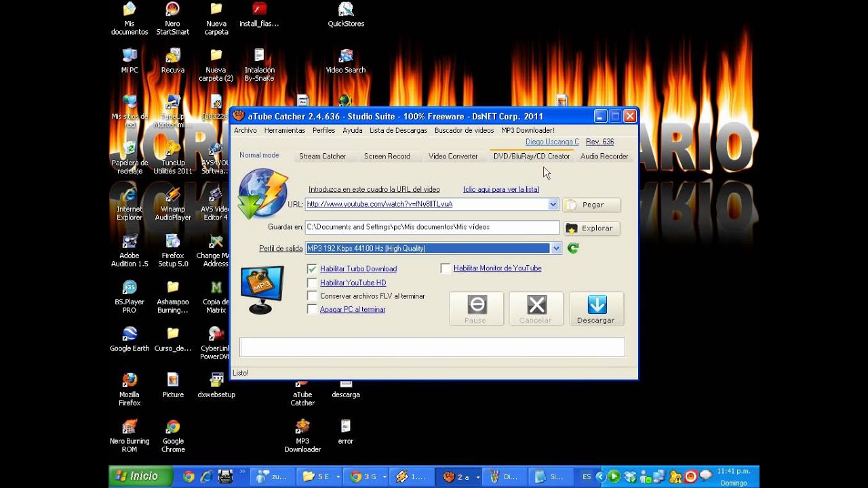Enable Habilitar Turbo Download checkbox
868x488 pixels.
(x=312, y=269)
